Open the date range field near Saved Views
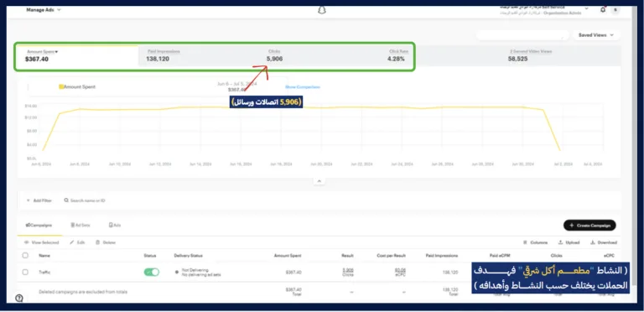Viewport: 644px width, 312px height. click(522, 35)
